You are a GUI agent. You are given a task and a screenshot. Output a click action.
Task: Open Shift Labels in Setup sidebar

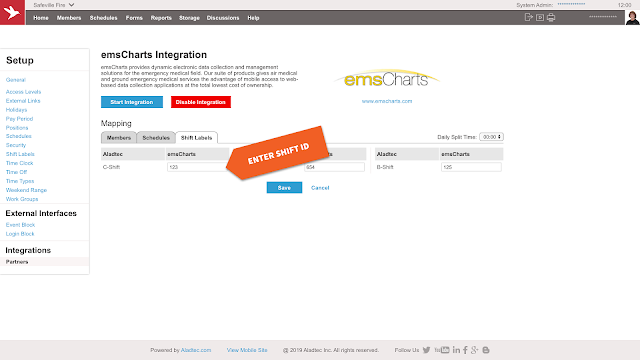pyautogui.click(x=20, y=154)
